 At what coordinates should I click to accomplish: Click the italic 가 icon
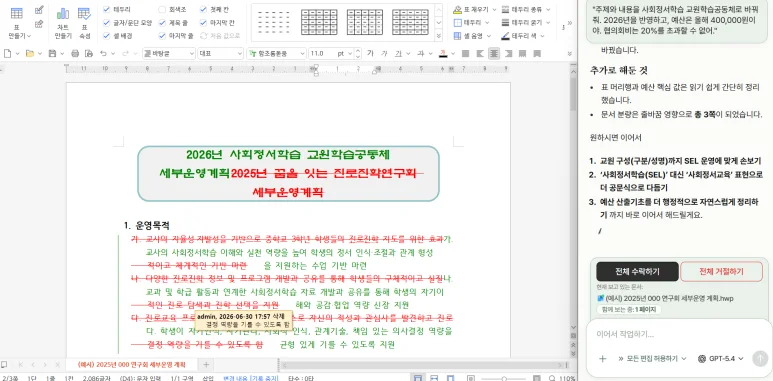coord(385,53)
